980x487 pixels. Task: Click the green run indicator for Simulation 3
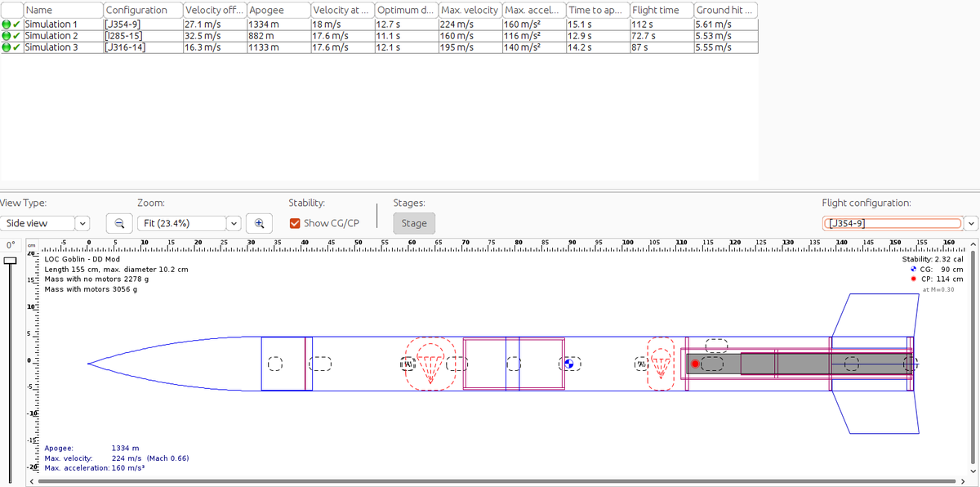pyautogui.click(x=6, y=47)
